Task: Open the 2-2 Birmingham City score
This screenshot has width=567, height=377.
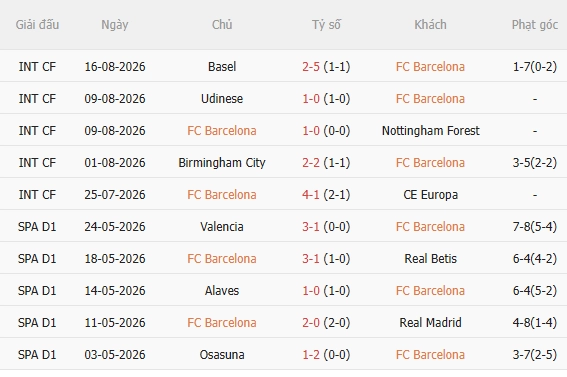Action: (x=311, y=163)
